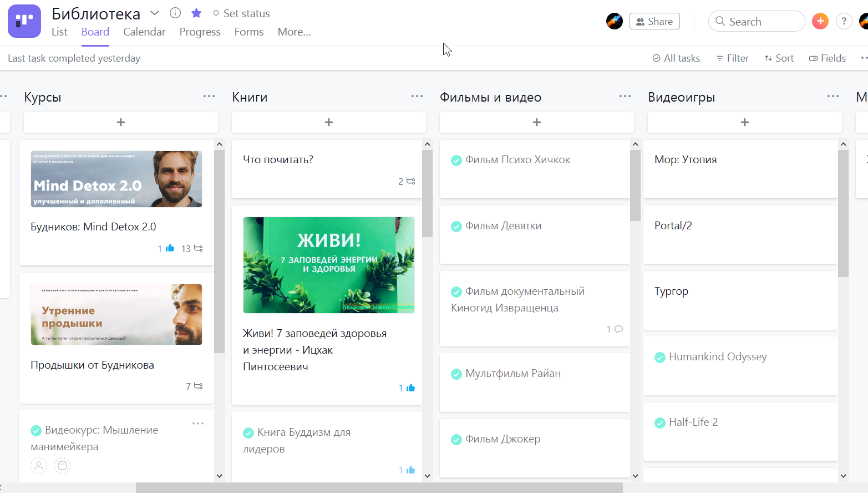This screenshot has width=868, height=493.
Task: Uncheck completed task Фильм Психо Хичкок
Action: click(x=456, y=160)
